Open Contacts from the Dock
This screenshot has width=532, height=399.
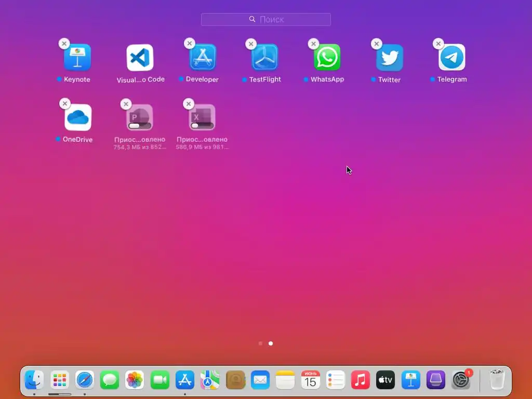[235, 380]
